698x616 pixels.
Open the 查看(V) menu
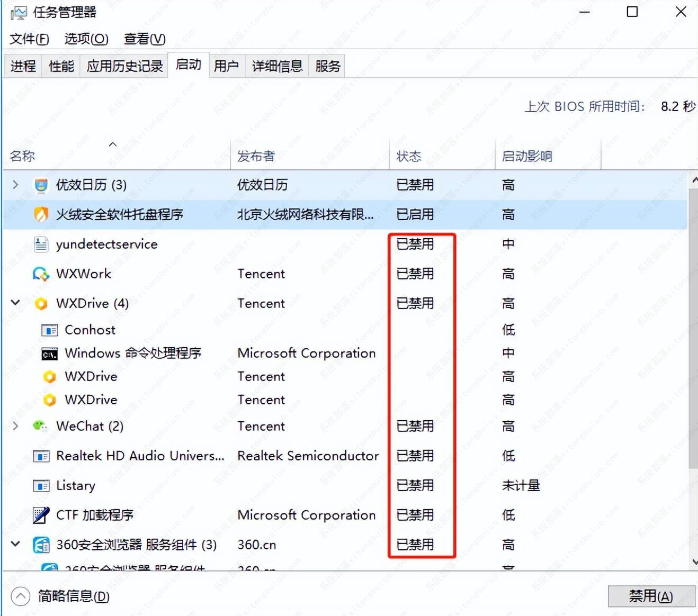144,39
